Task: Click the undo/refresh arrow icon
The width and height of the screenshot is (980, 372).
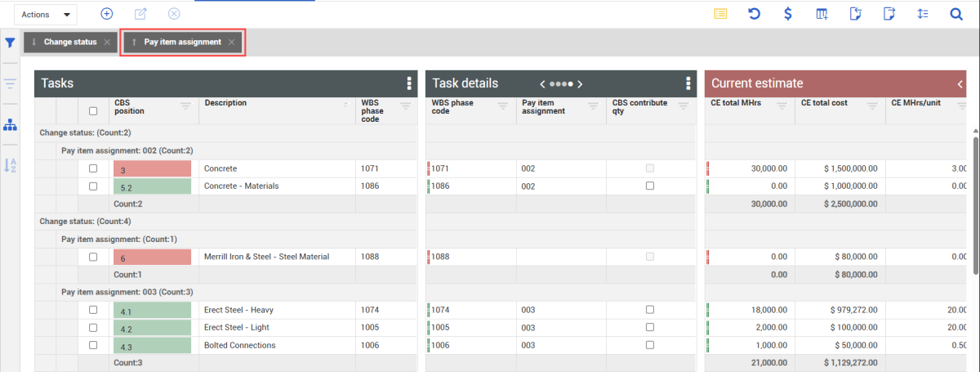Action: pos(755,14)
